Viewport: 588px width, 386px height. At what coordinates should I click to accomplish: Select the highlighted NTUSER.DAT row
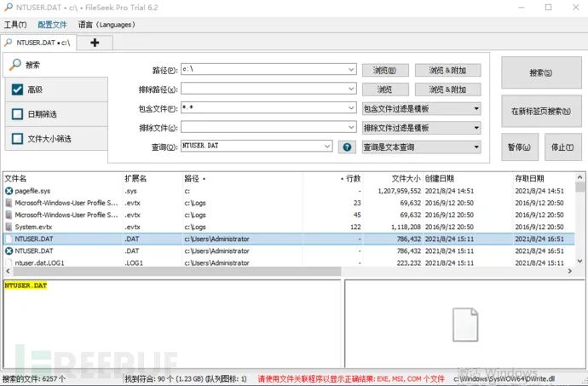click(289, 239)
